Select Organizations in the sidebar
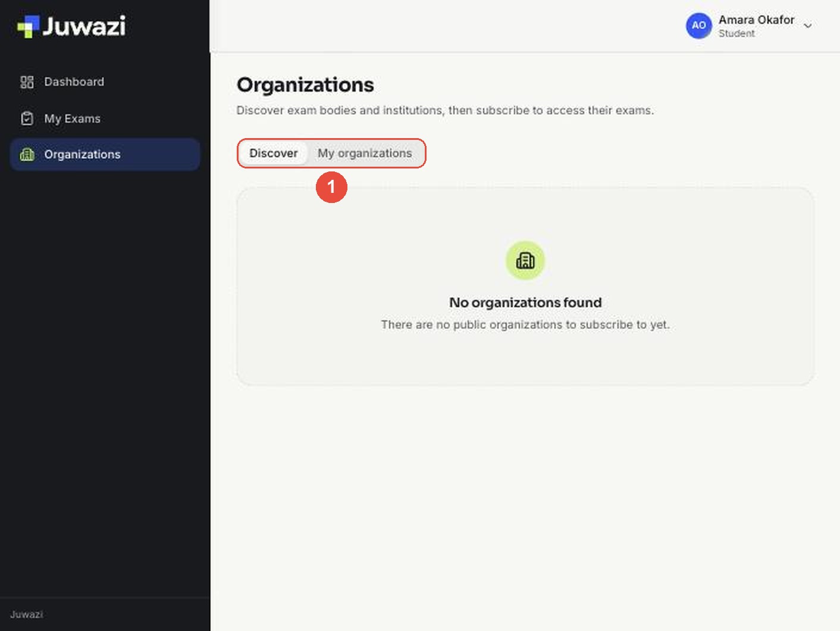The width and height of the screenshot is (840, 631). (x=105, y=155)
